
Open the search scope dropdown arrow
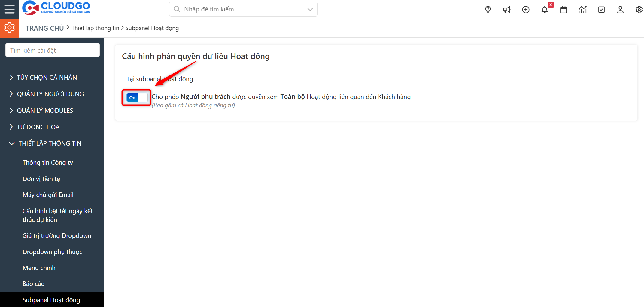point(309,9)
